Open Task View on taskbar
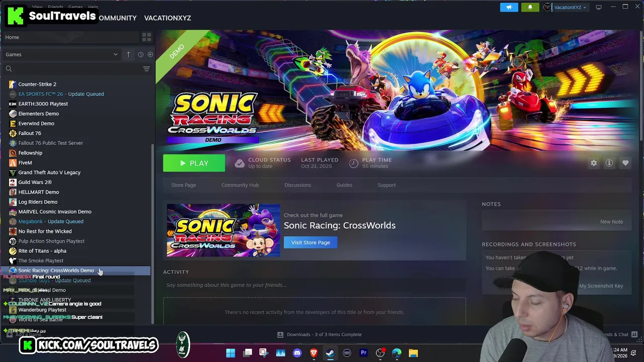 [248, 353]
